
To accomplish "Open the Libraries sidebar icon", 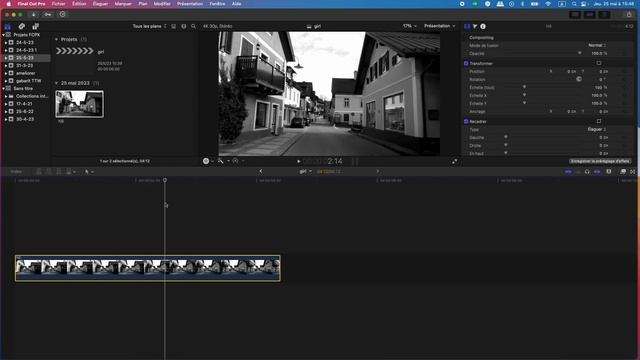I will click(x=8, y=27).
